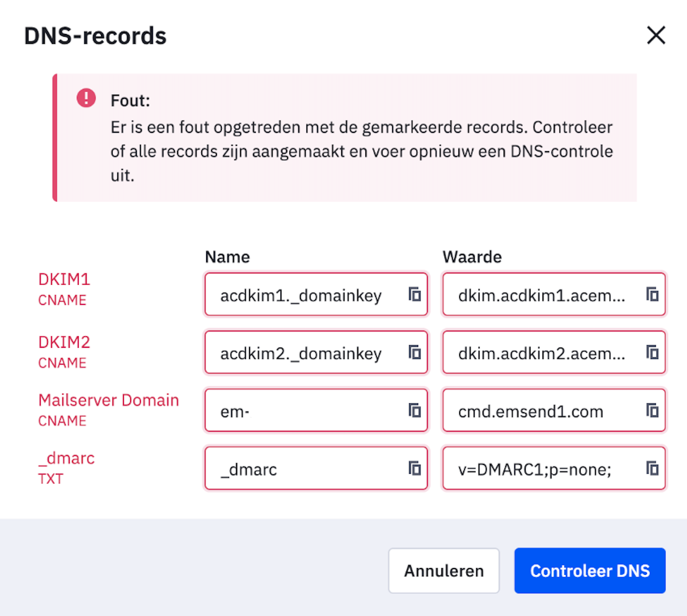Click the red error exclamation icon

86,98
